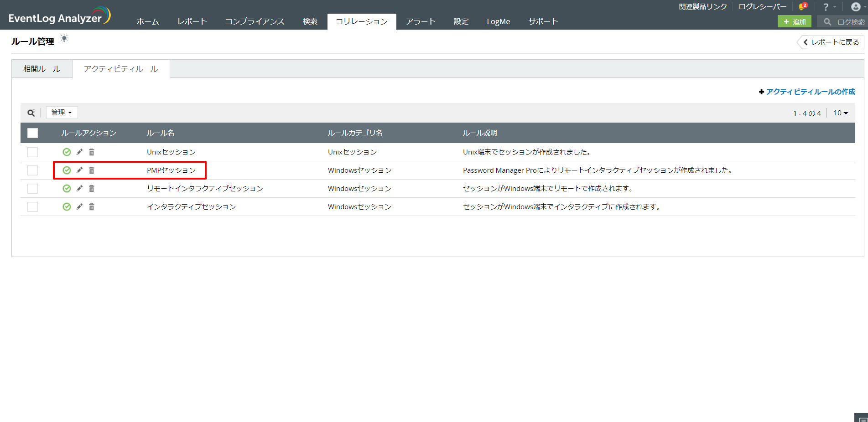Viewport: 868px width, 422px height.
Task: Click the search icon above the rules table
Action: tap(31, 113)
